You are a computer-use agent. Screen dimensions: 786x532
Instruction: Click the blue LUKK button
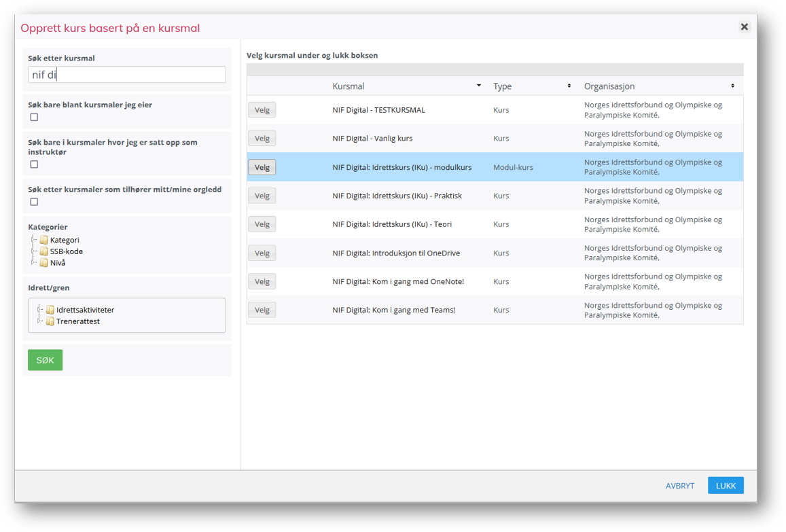pos(726,485)
